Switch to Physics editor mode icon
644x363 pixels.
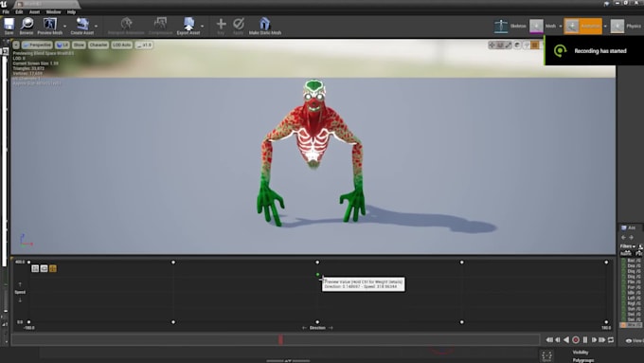(x=617, y=26)
